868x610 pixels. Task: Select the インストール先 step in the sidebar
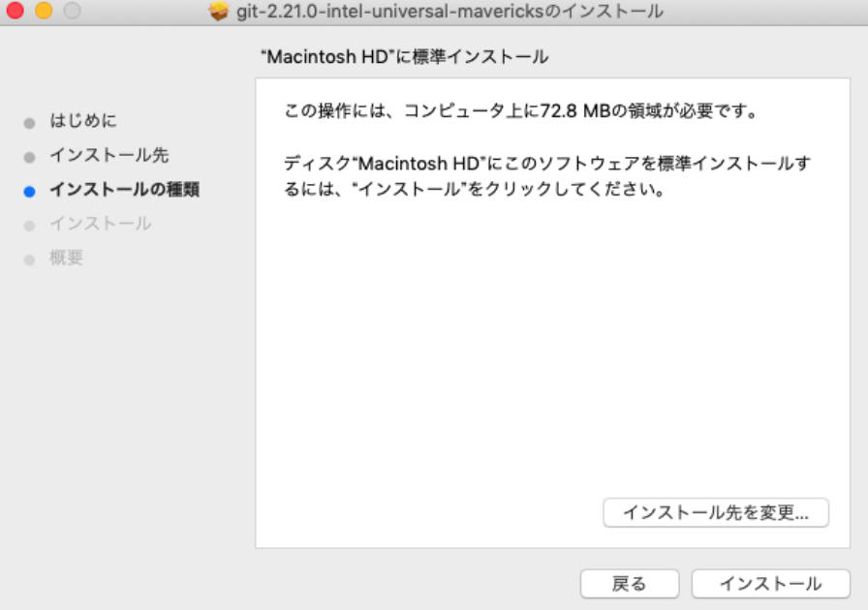coord(109,155)
